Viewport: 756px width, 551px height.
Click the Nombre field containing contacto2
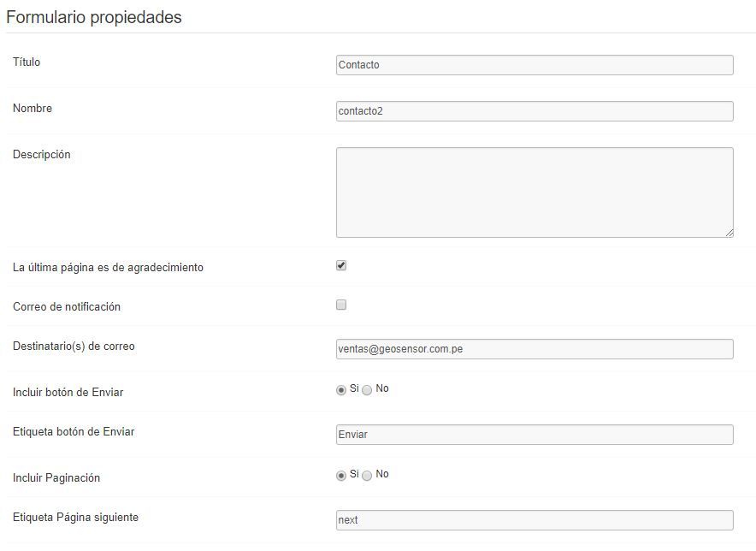(535, 111)
